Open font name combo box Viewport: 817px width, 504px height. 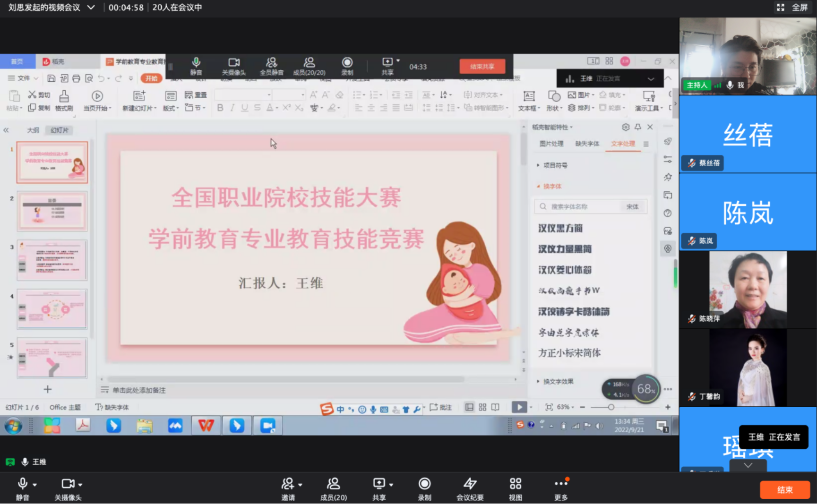[x=243, y=95]
